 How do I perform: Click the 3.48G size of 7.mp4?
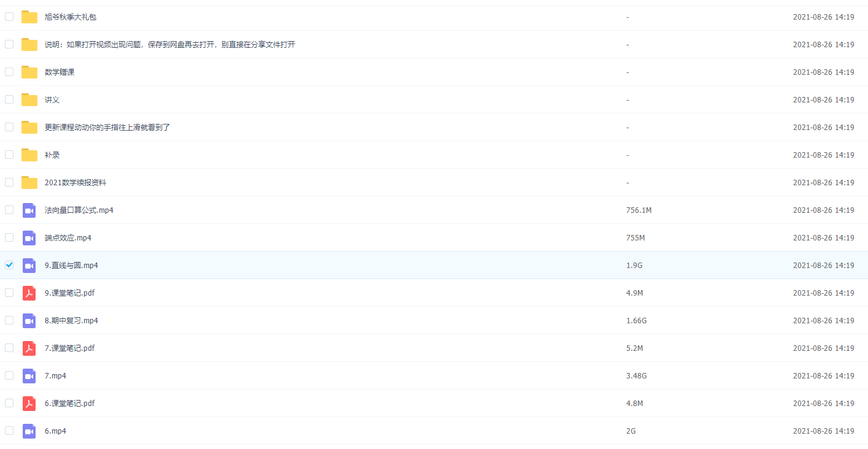pos(636,376)
